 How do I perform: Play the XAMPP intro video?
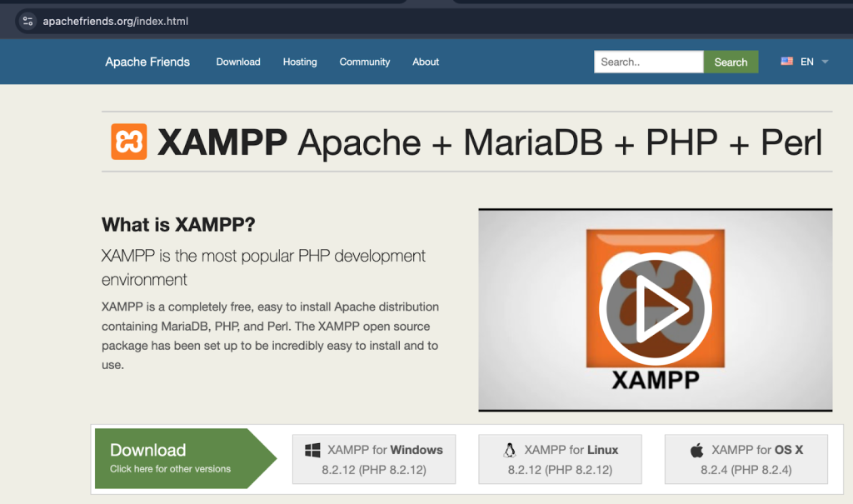click(x=655, y=308)
